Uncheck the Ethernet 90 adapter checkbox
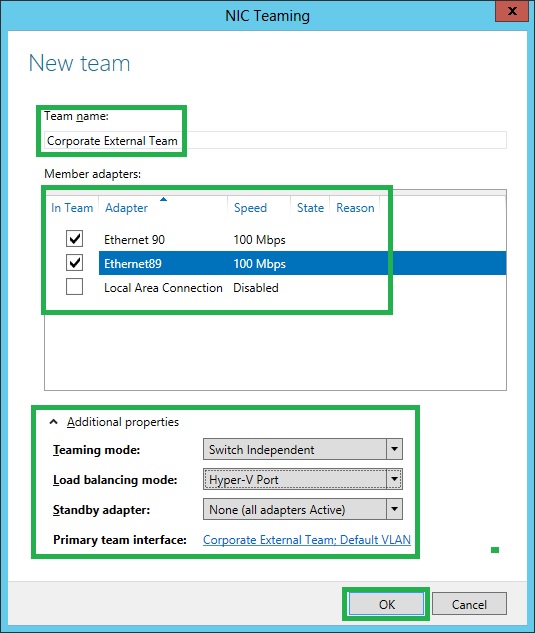 click(x=74, y=239)
